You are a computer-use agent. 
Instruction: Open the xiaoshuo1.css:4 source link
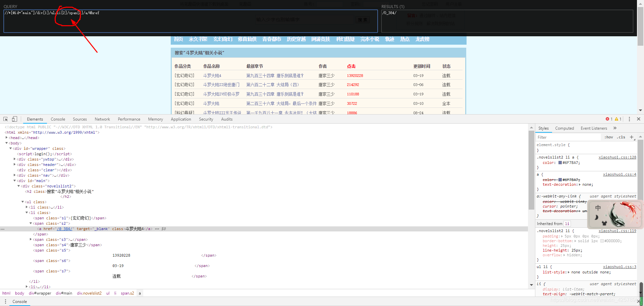pyautogui.click(x=619, y=174)
